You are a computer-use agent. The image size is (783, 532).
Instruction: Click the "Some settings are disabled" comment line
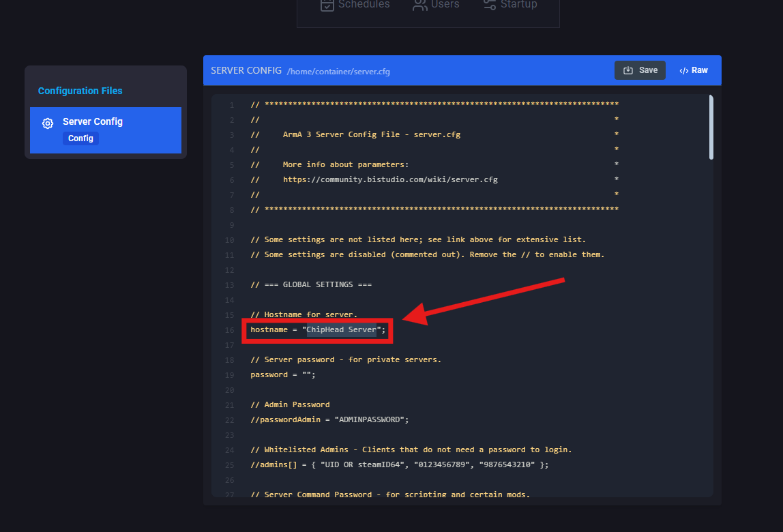[428, 255]
